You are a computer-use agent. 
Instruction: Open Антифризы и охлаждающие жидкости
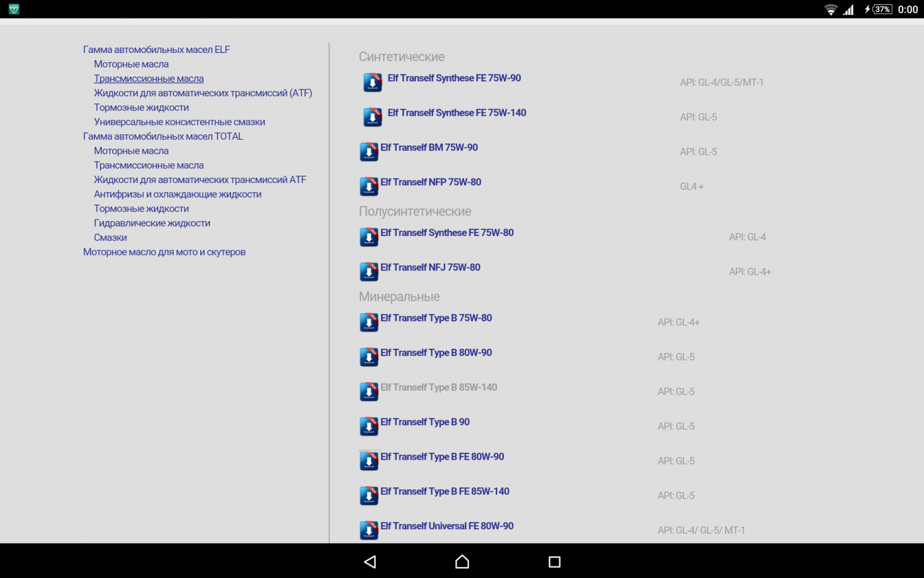point(177,194)
